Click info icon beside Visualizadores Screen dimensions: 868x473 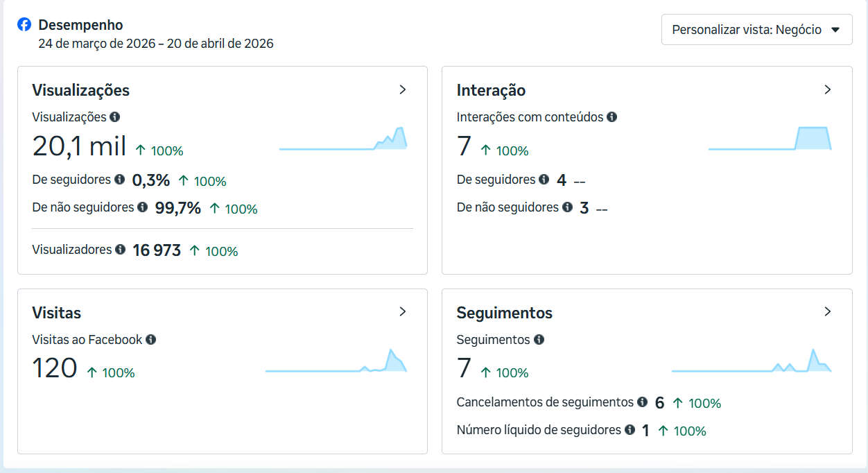pos(121,249)
